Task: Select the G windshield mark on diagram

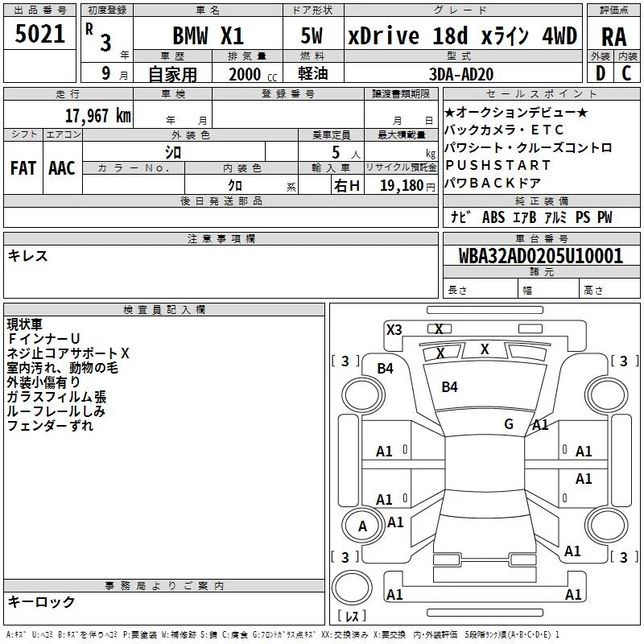Action: [509, 423]
